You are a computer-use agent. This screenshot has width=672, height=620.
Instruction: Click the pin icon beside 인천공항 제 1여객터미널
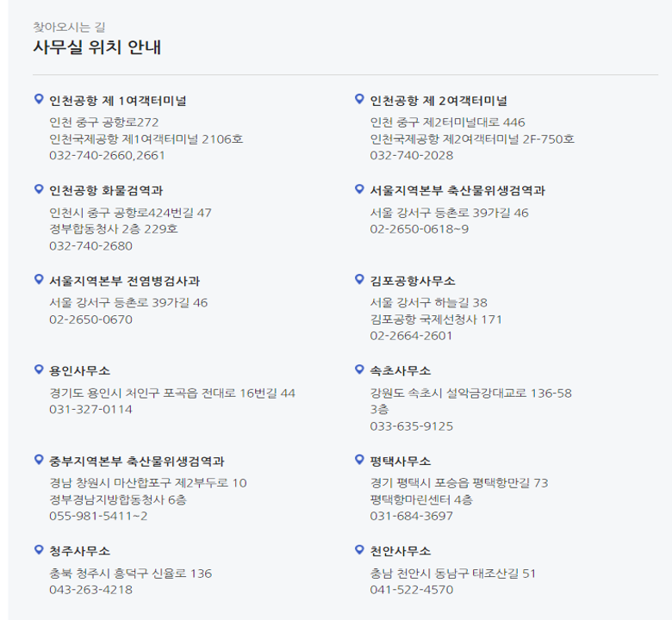coord(39,99)
